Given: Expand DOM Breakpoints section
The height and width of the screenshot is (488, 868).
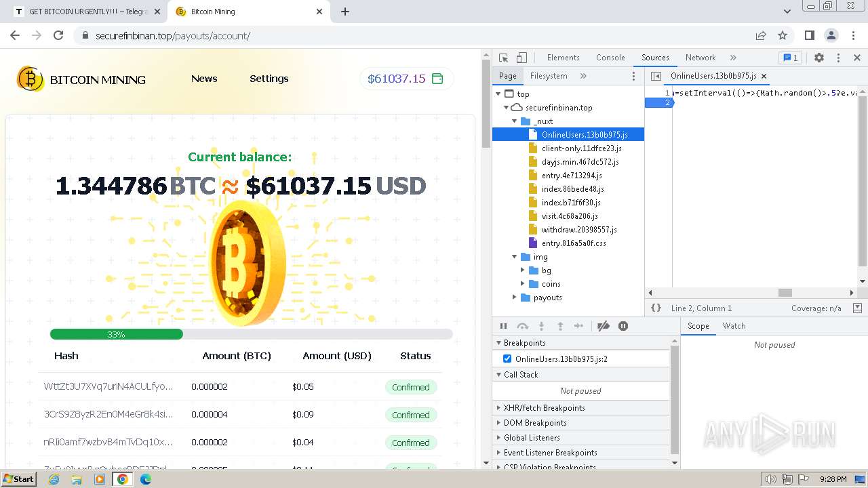Looking at the screenshot, I should [x=499, y=423].
